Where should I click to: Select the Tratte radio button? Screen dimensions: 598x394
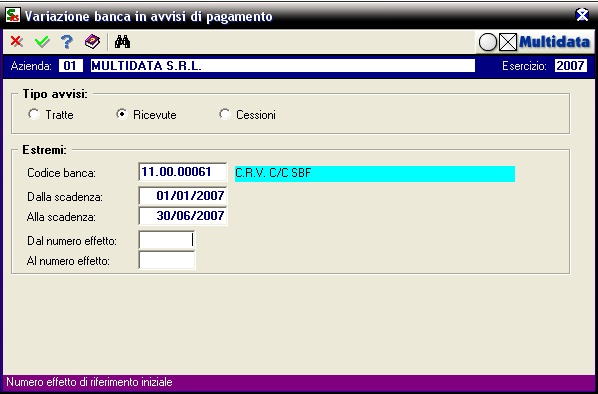(34, 114)
